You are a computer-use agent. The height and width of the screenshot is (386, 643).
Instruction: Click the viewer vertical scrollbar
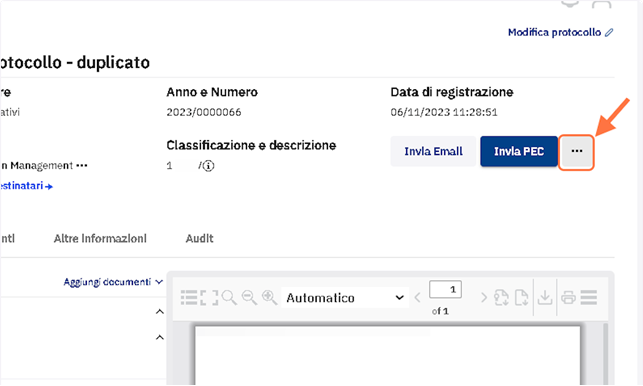pyautogui.click(x=605, y=354)
